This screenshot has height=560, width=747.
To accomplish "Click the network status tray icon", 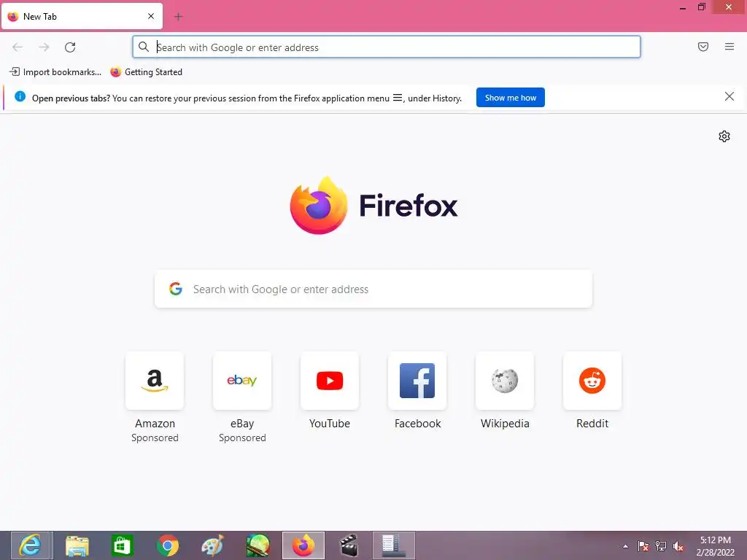I will 661,546.
